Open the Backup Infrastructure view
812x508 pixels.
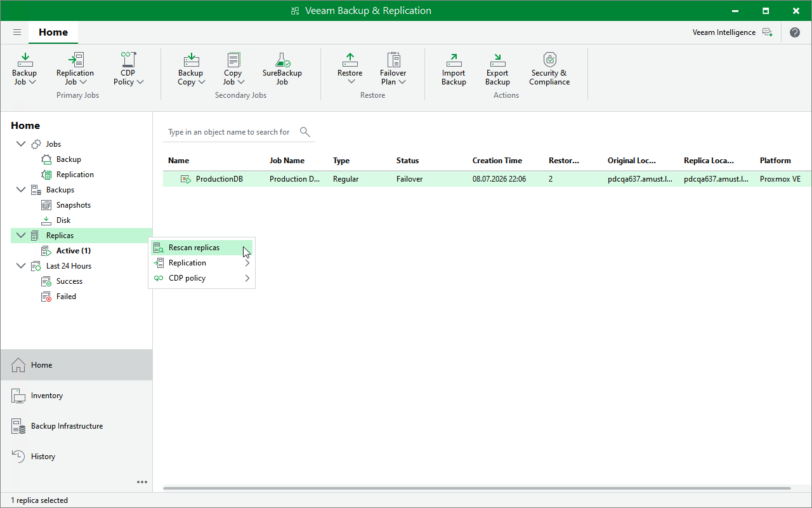76,426
